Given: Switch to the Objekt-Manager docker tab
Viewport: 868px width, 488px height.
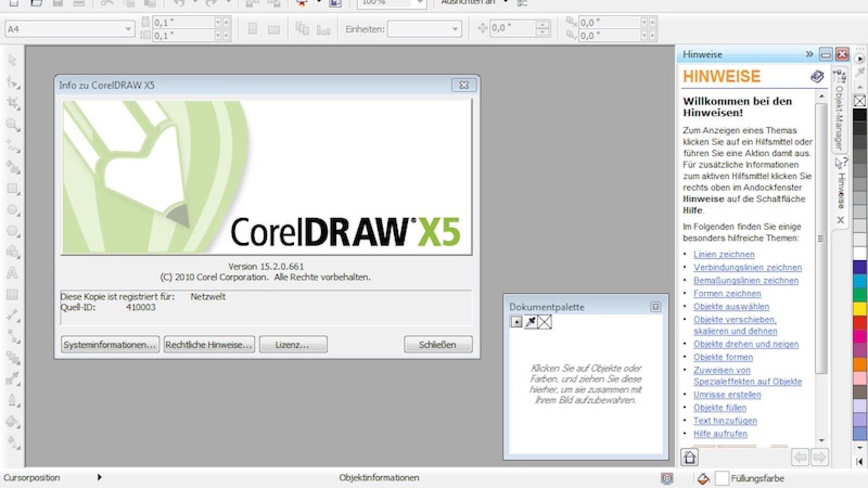Looking at the screenshot, I should click(x=840, y=111).
